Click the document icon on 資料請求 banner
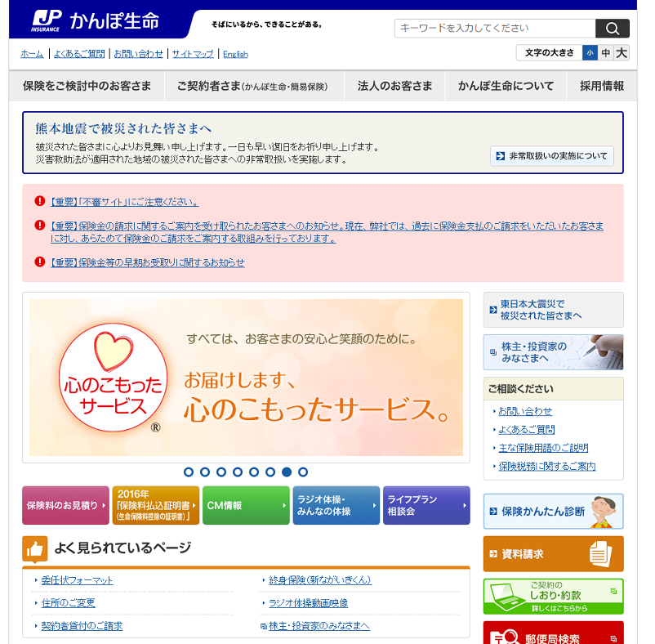Viewport: 655px width, 644px height. tap(601, 554)
